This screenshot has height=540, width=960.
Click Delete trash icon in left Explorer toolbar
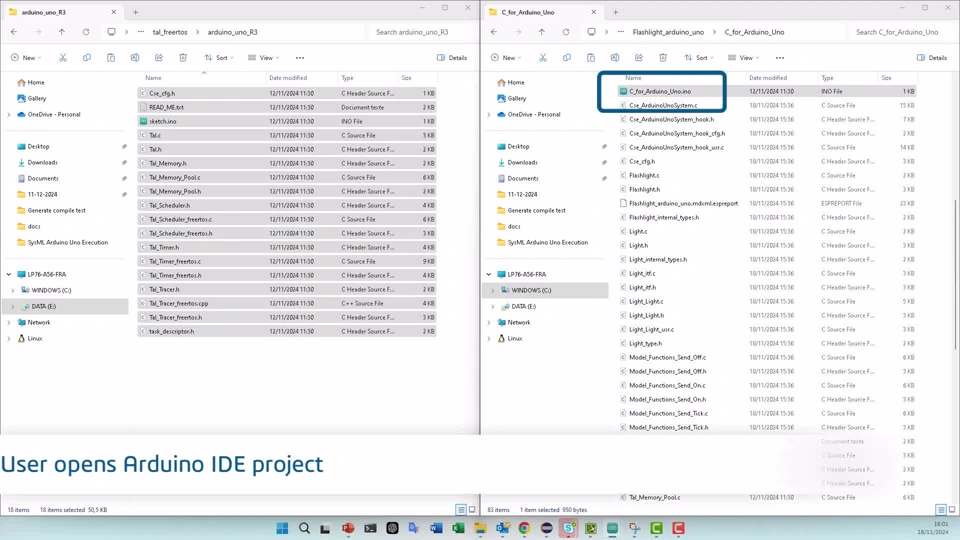coord(182,58)
